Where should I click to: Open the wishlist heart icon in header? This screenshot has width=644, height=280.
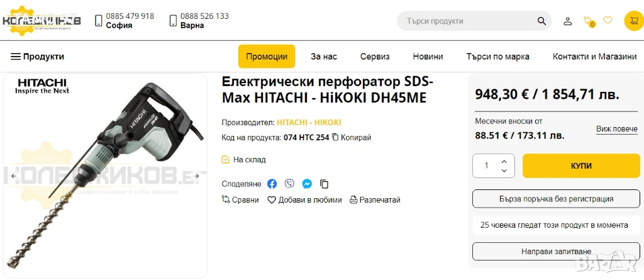[608, 20]
